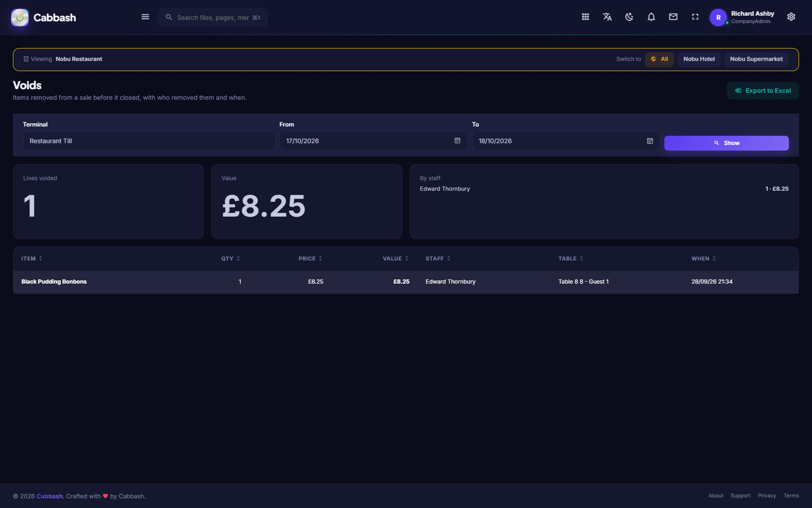Enter fullscreen mode

click(x=695, y=17)
